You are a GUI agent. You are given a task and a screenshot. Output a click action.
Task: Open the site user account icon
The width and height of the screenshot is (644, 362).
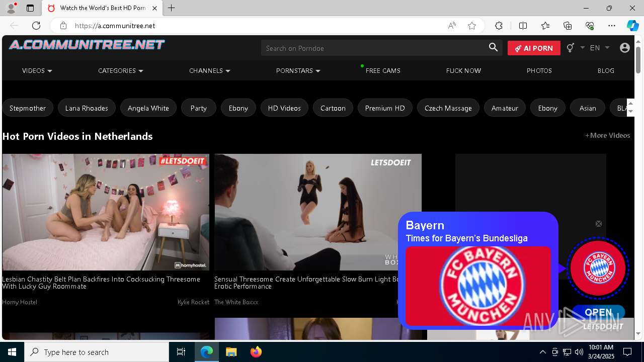625,48
